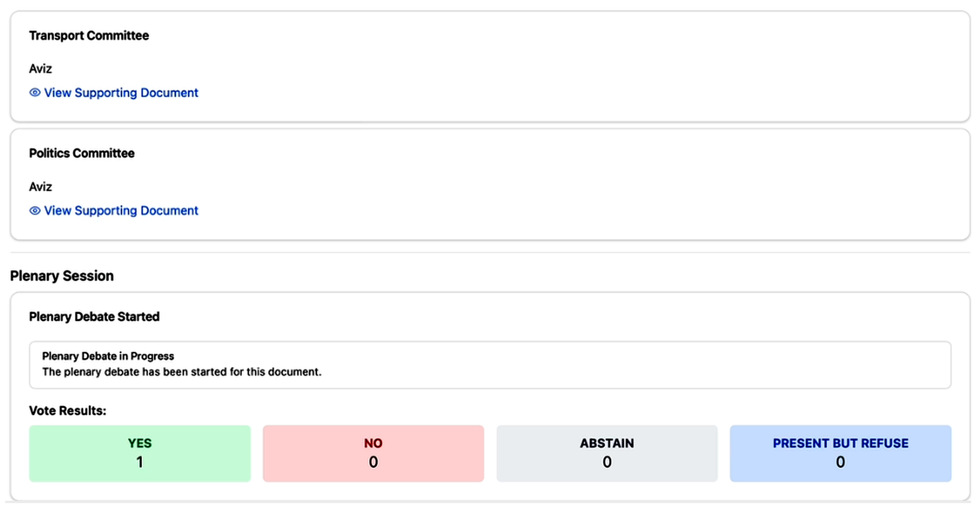Click the Transport Committee heading
Viewport: 980px width, 511px height.
coord(89,35)
